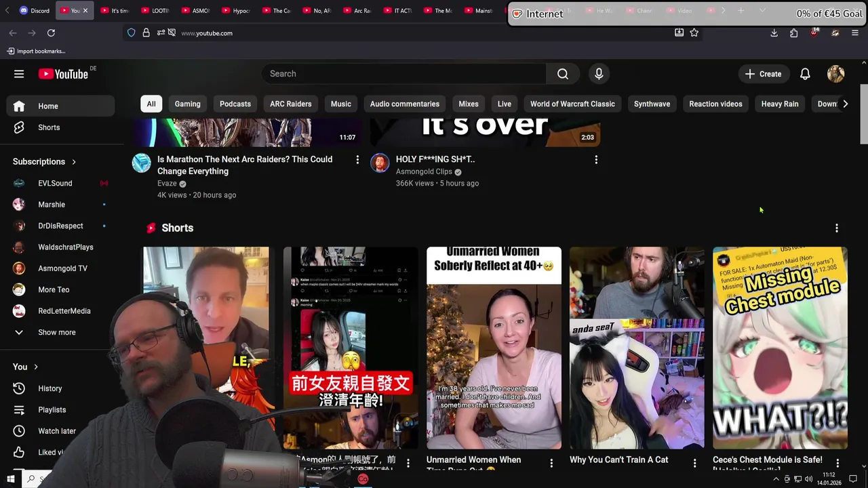868x488 pixels.
Task: Select the Music filter chip
Action: pos(341,104)
